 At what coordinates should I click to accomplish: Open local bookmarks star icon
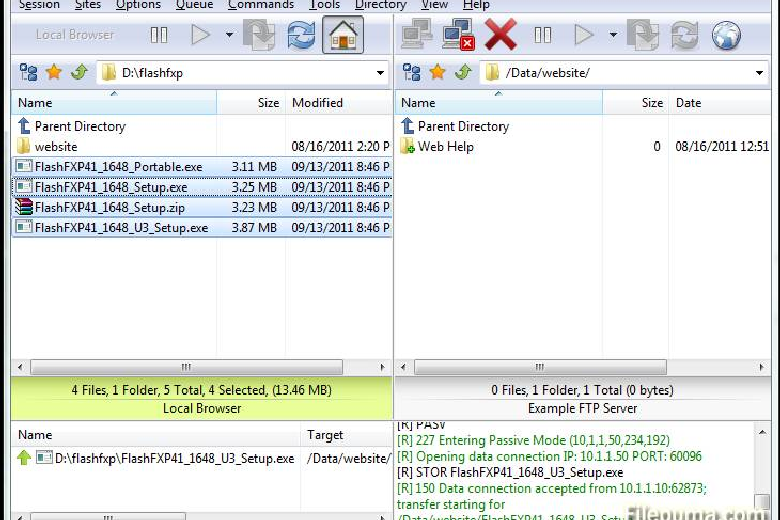[54, 73]
